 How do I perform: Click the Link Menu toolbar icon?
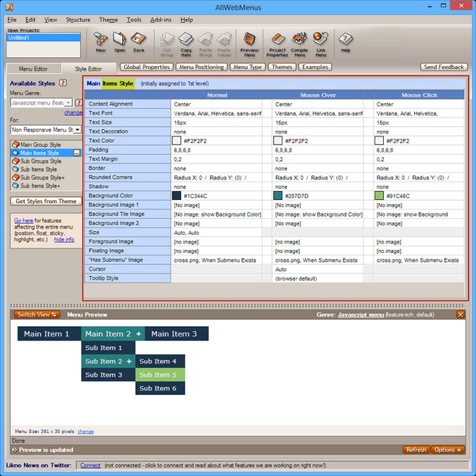[x=321, y=44]
